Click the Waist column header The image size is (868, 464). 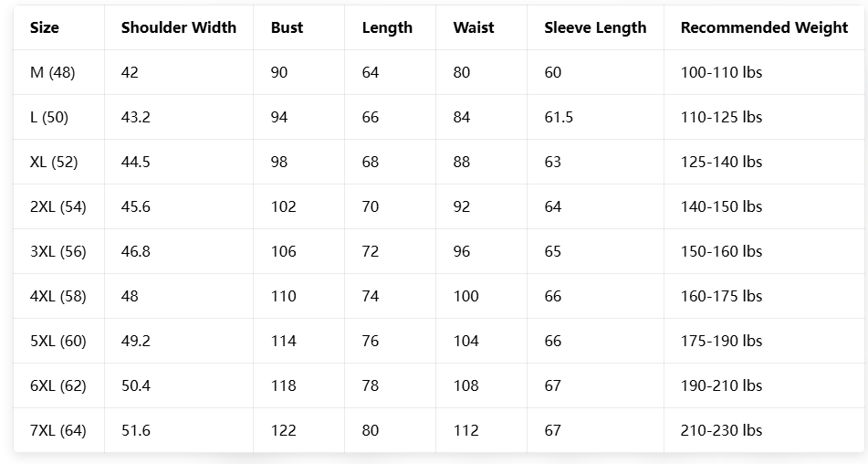pos(472,27)
